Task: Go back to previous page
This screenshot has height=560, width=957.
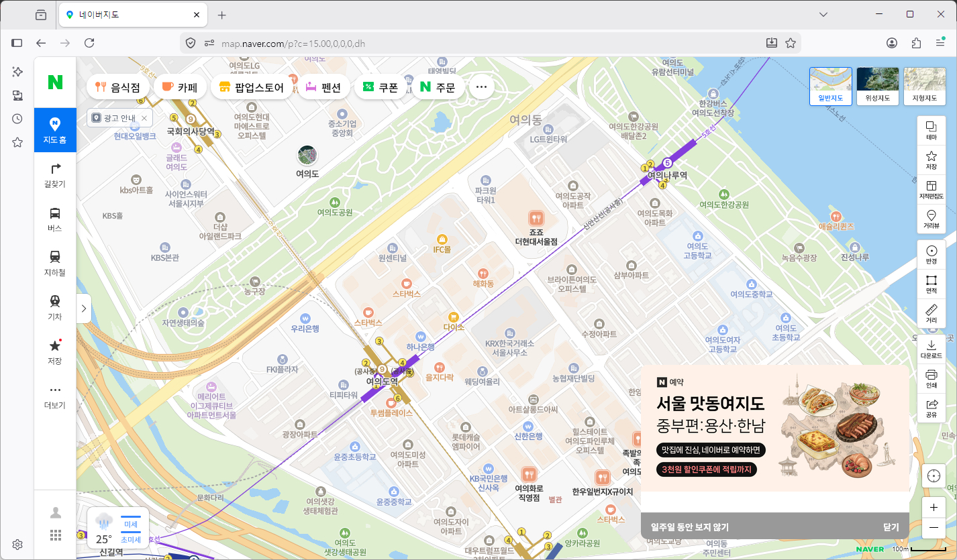Action: (x=41, y=43)
